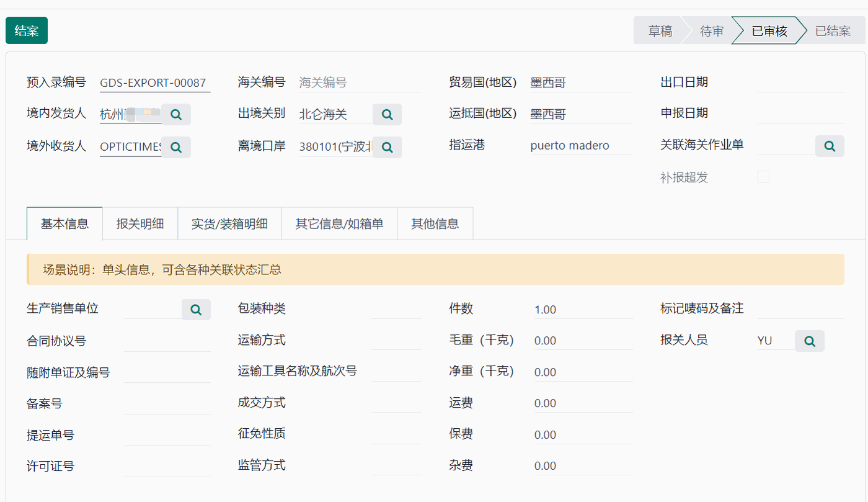Click the 毛重（千克）value field
Image resolution: width=868 pixels, height=502 pixels.
coord(583,340)
